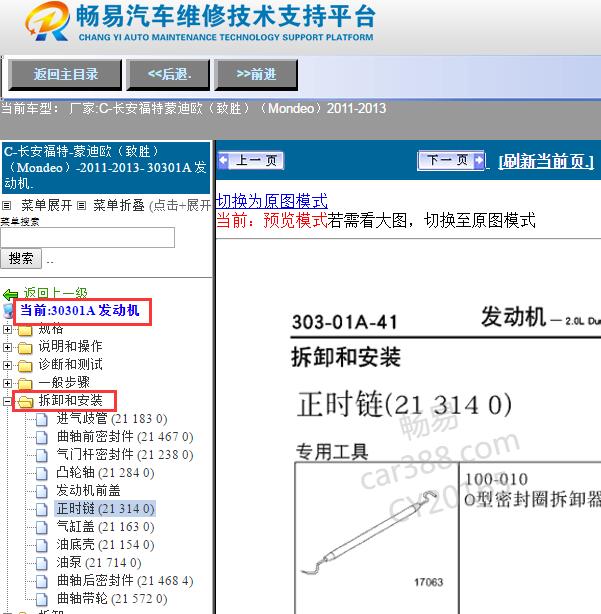
Task: Click the 诊断和测试 folder icon
Action: coord(25,365)
